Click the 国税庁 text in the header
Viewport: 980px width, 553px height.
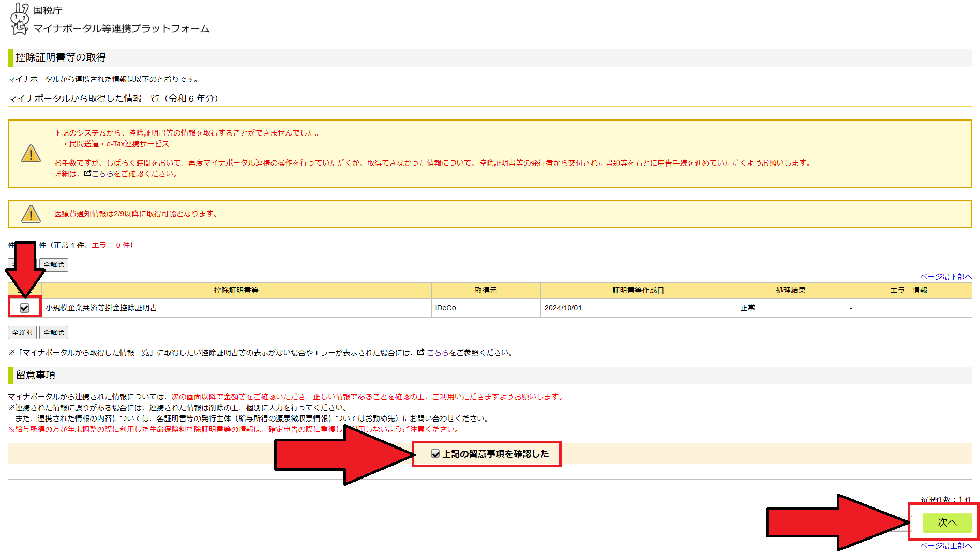pyautogui.click(x=48, y=10)
